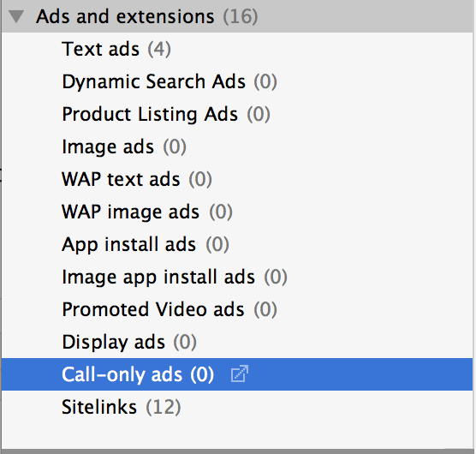Click the (16) count in header
The width and height of the screenshot is (476, 454).
[241, 16]
